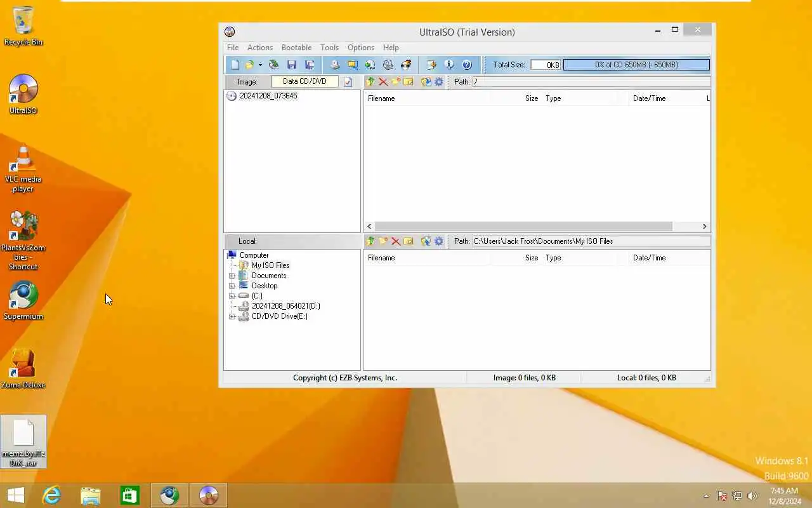Click the New image toolbar icon
812x508 pixels.
[235, 65]
